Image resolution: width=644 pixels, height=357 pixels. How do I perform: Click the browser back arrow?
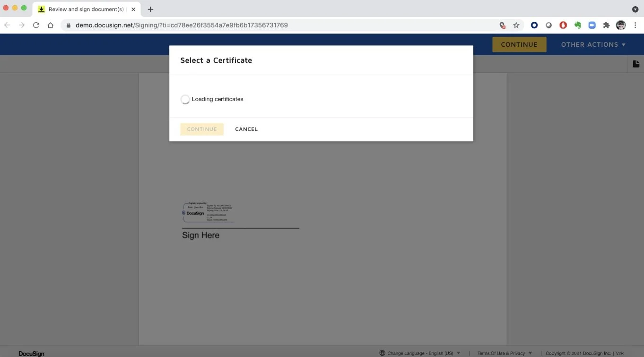[7, 25]
